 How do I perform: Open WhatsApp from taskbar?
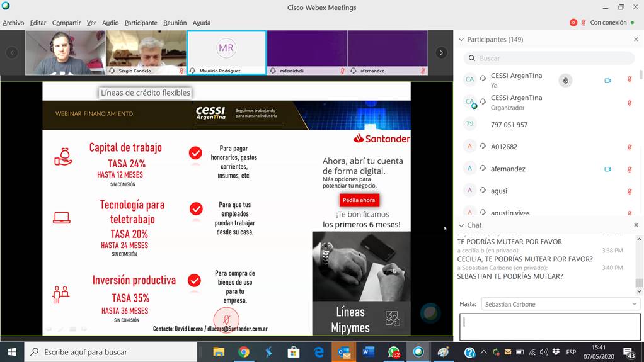click(393, 352)
